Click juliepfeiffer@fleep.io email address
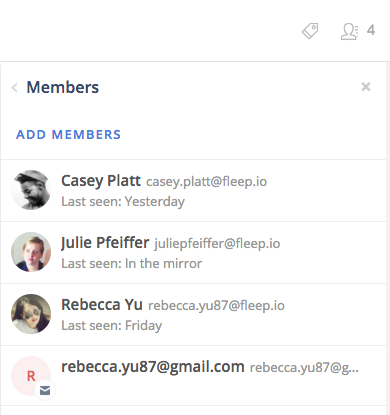The height and width of the screenshot is (415, 390). point(217,244)
